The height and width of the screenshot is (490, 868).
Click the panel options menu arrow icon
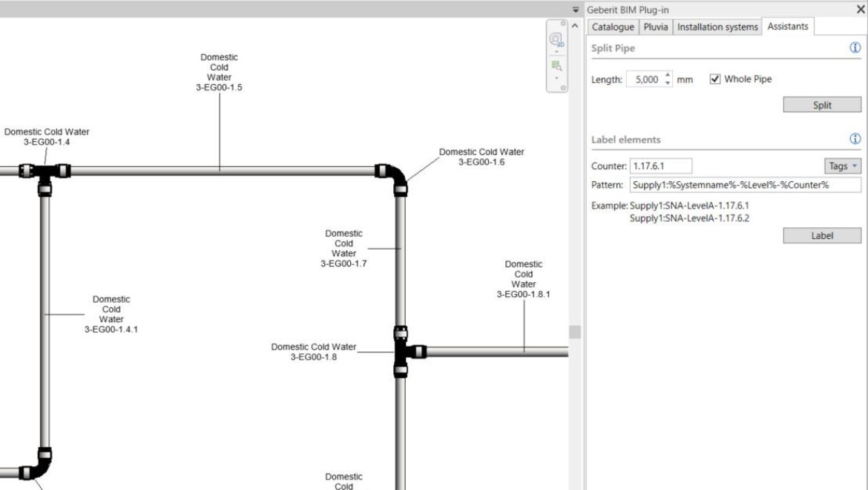(576, 10)
